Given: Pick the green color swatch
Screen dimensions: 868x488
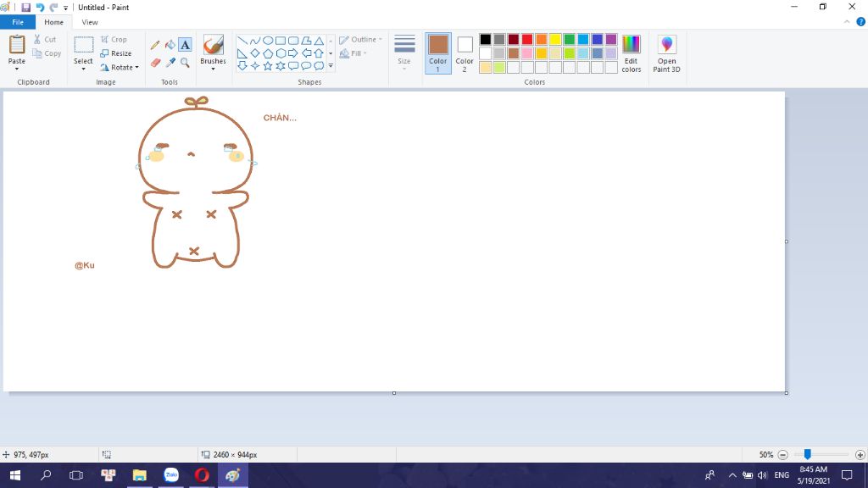Looking at the screenshot, I should (x=569, y=39).
